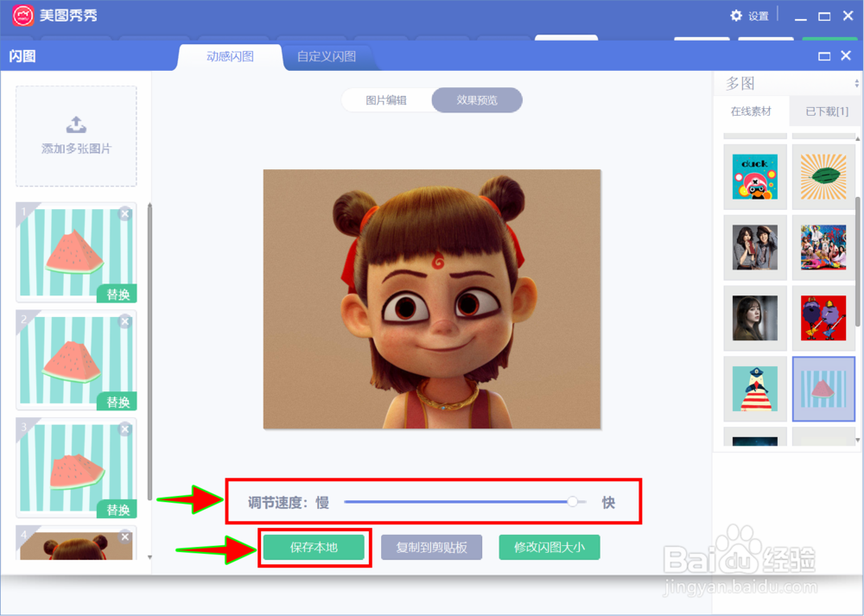
Task: Remove frame 2 with its X icon
Action: click(x=125, y=321)
